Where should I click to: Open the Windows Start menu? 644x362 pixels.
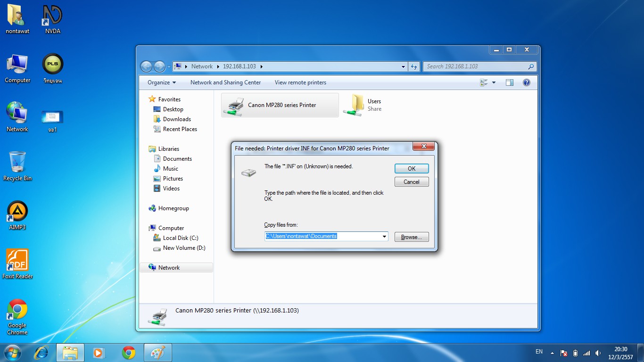(12, 352)
